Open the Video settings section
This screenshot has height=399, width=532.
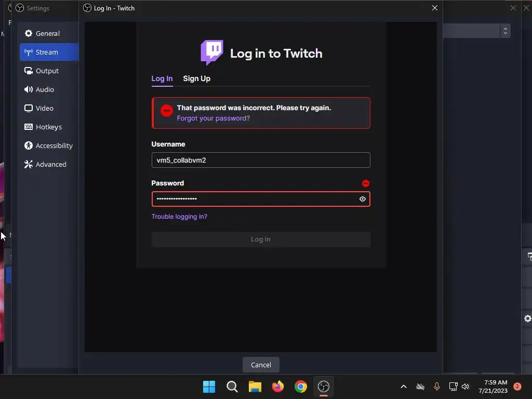pyautogui.click(x=48, y=108)
